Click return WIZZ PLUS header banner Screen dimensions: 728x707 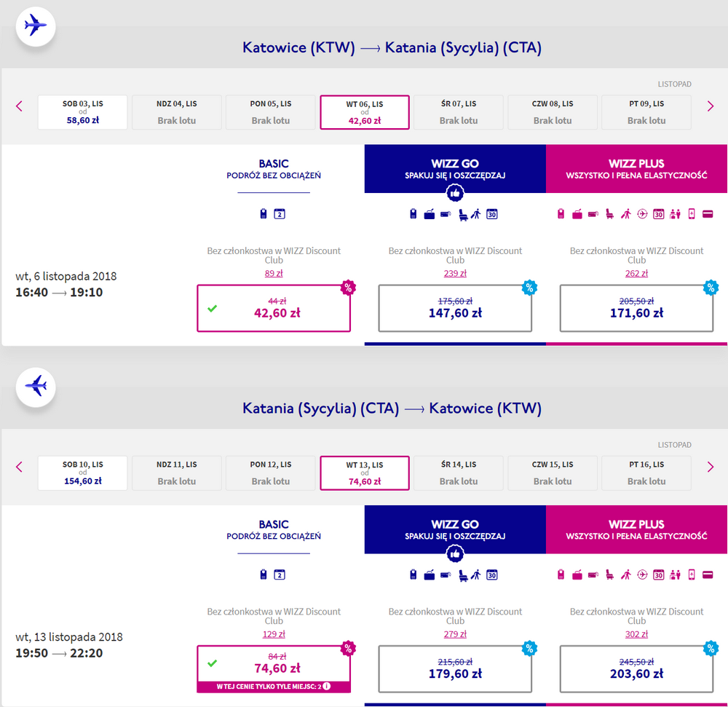coord(636,529)
